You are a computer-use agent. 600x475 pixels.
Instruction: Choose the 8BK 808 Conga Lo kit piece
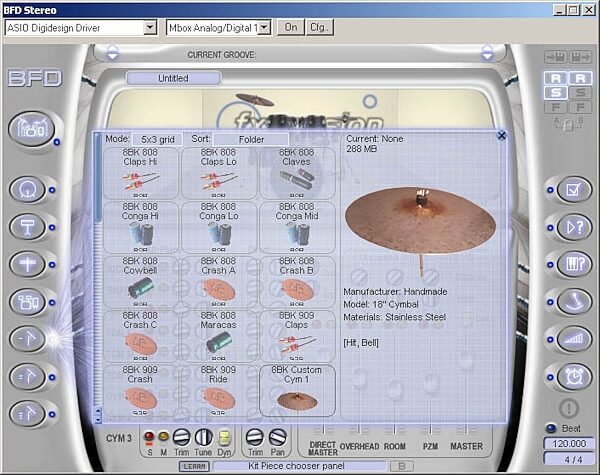pos(218,227)
